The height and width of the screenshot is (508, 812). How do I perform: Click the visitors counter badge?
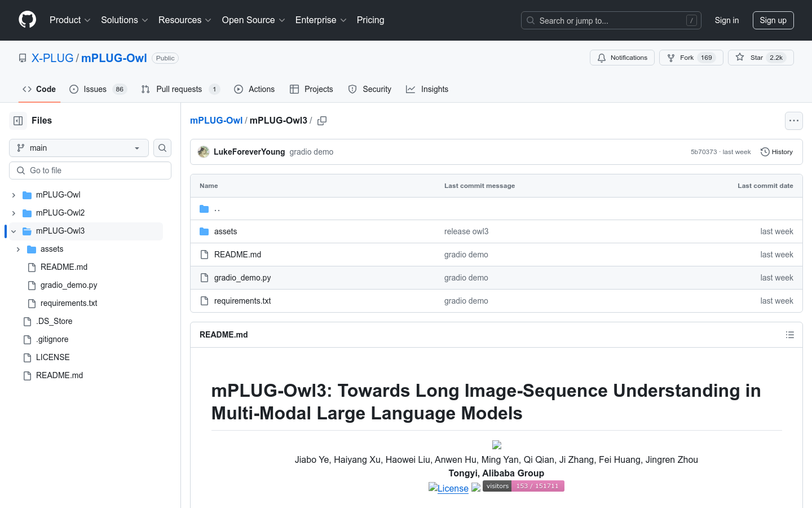(x=523, y=486)
